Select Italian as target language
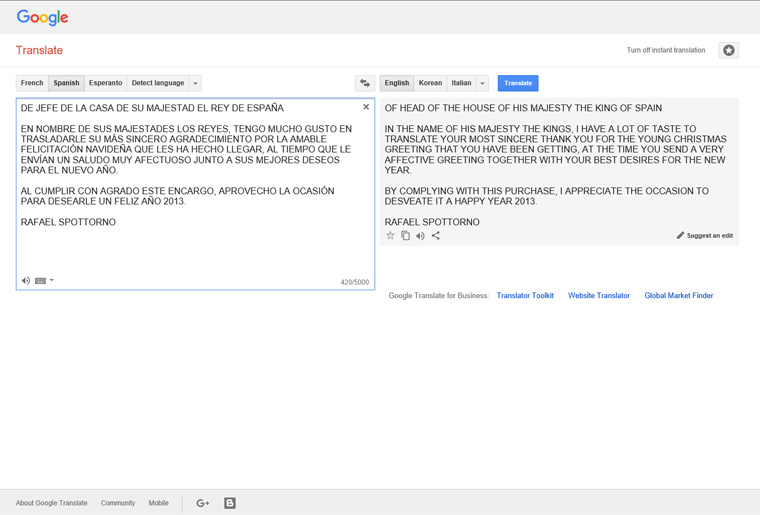 point(461,83)
